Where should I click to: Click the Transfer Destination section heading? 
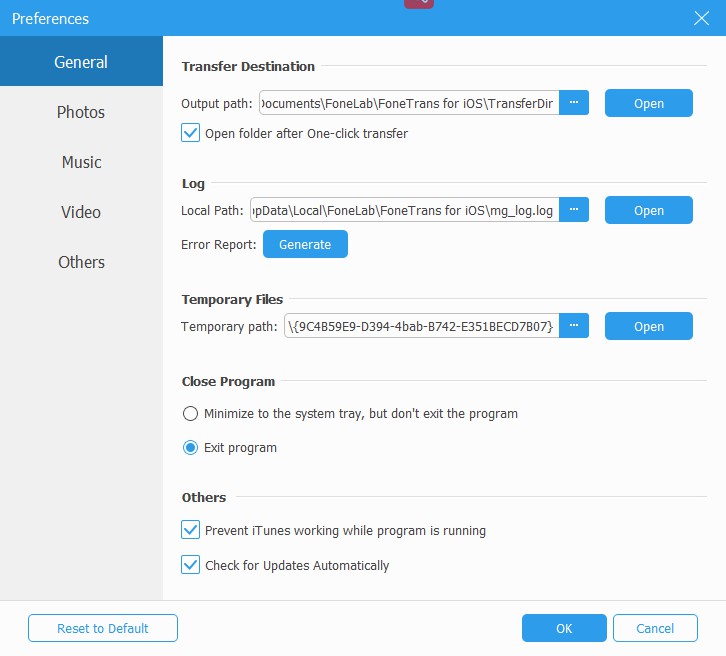tap(248, 66)
